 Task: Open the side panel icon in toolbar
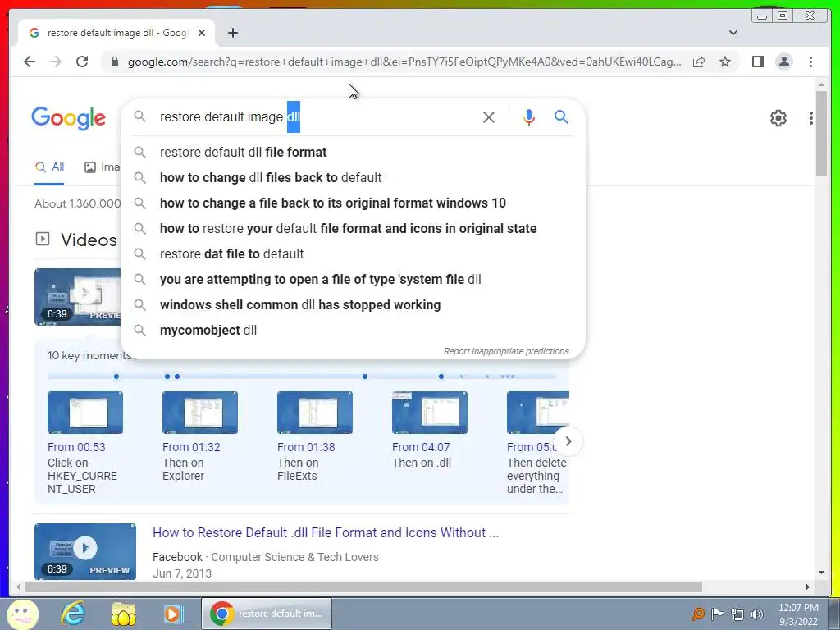pos(757,62)
